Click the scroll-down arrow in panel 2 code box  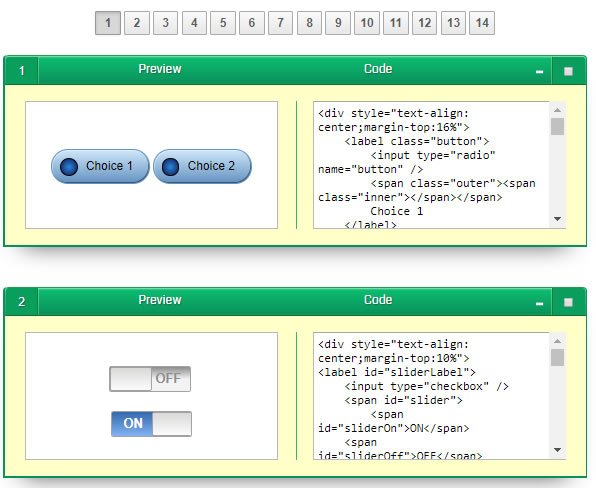click(x=557, y=450)
